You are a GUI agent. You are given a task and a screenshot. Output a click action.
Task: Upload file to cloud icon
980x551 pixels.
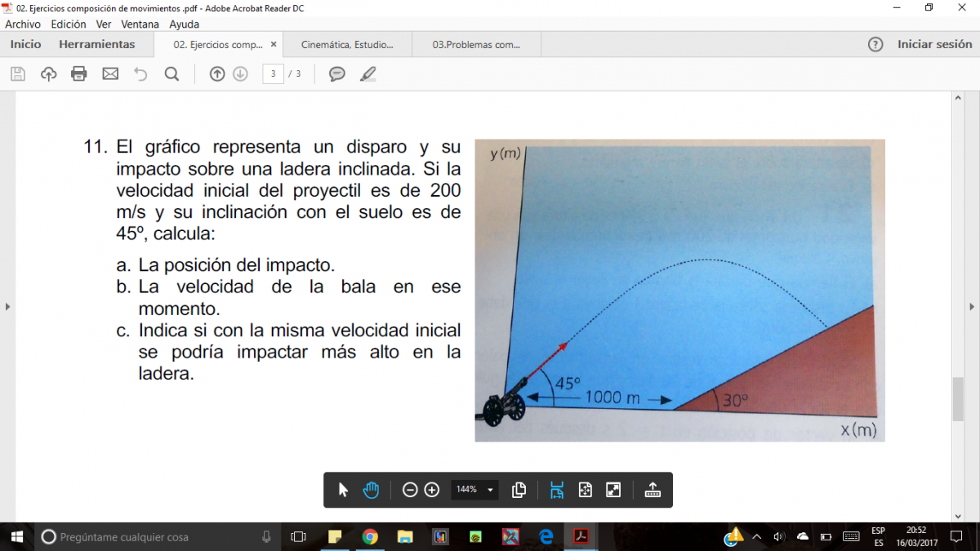click(49, 74)
